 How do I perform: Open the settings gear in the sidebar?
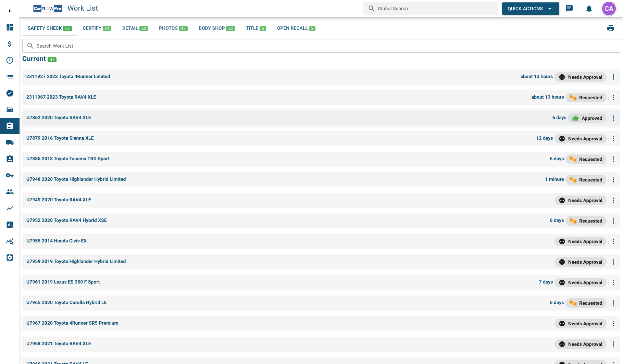point(10,258)
